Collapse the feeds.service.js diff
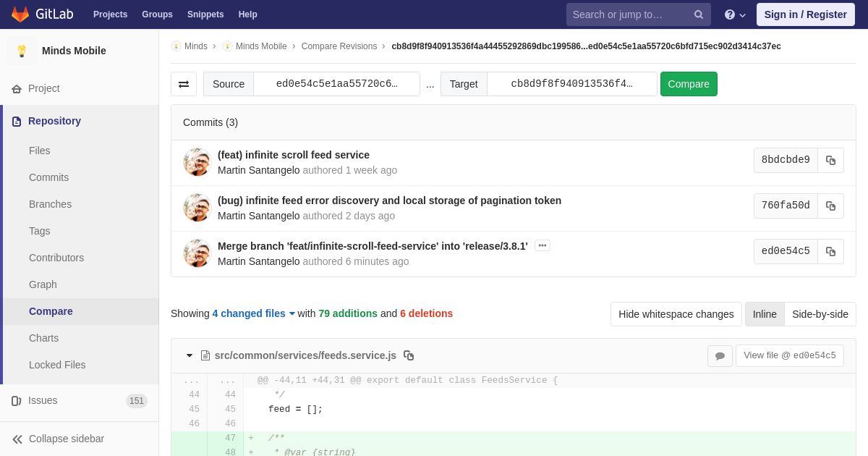Viewport: 868px width, 456px height. coord(190,355)
